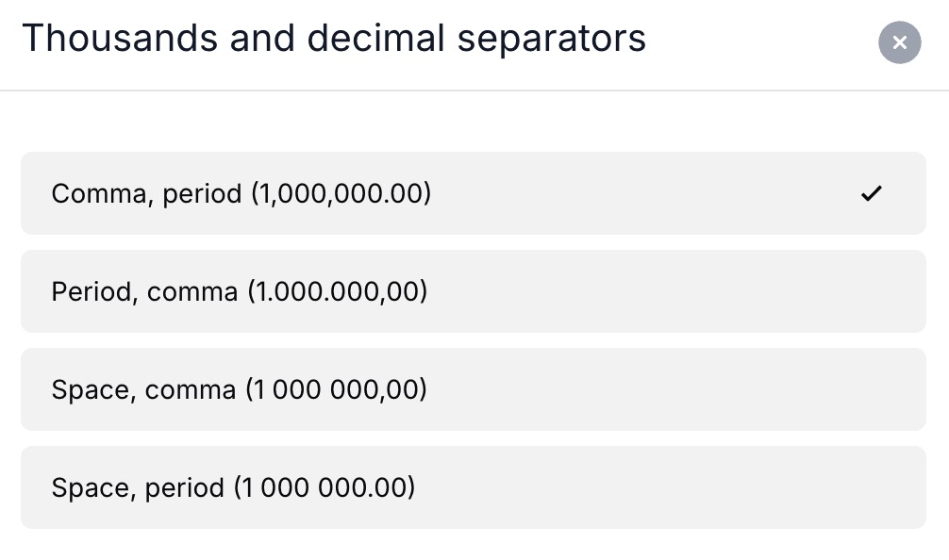
Task: Click empty right side of Period, comma row
Action: click(x=755, y=291)
